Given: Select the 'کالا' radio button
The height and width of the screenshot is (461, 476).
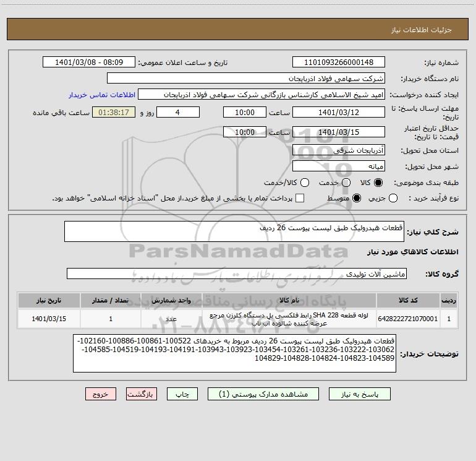Looking at the screenshot, I should click(x=378, y=183).
